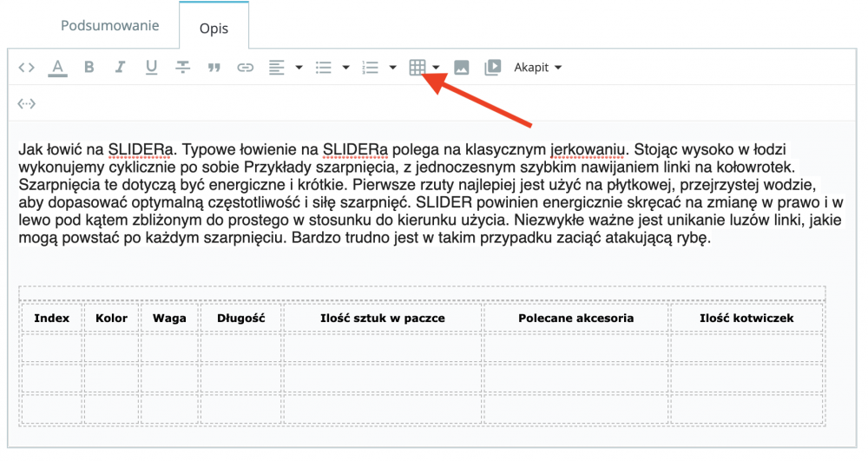
Task: Click the text alignment icon
Action: (277, 68)
